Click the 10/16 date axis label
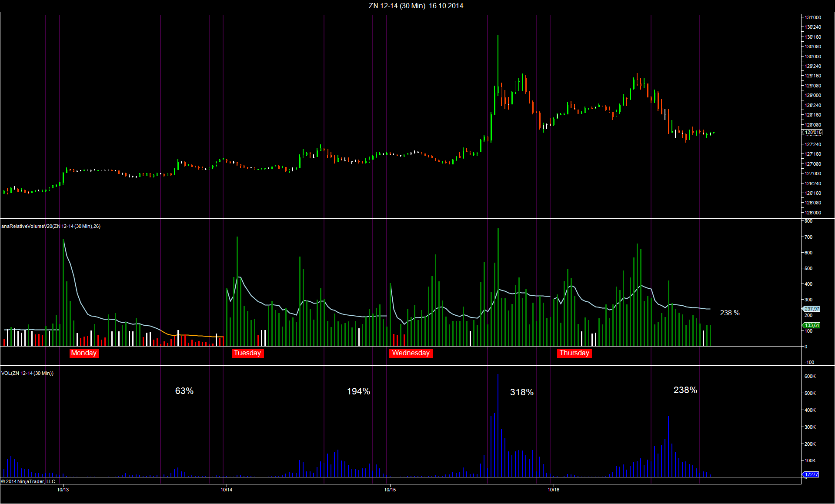The width and height of the screenshot is (835, 504). pos(554,490)
